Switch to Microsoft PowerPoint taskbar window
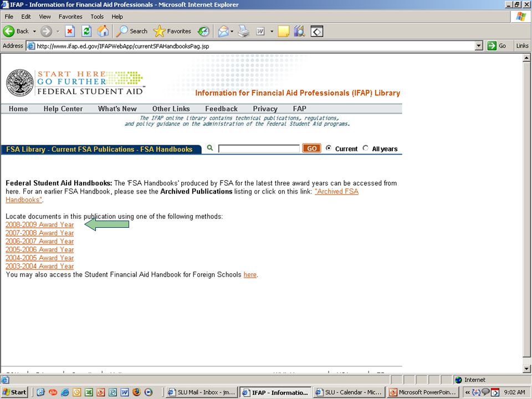Viewport: 532px width, 399px height. coord(422,392)
